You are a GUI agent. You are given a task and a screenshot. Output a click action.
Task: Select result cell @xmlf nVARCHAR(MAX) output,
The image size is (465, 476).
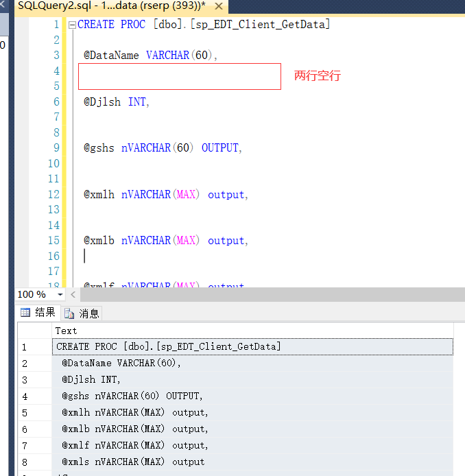click(x=252, y=445)
